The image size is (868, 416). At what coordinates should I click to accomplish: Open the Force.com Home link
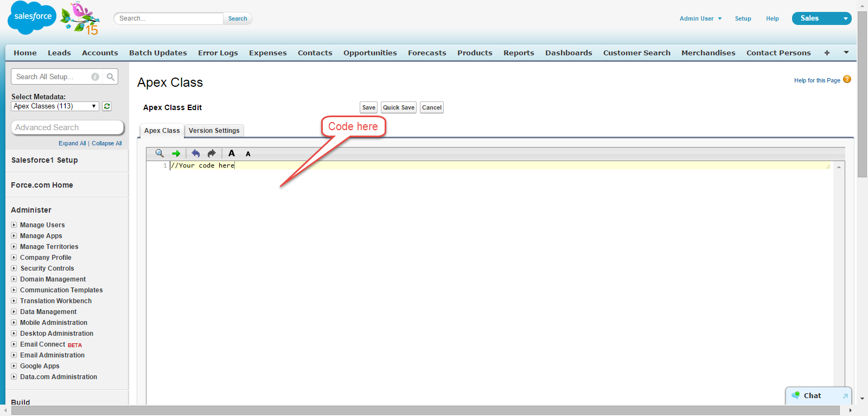click(42, 185)
